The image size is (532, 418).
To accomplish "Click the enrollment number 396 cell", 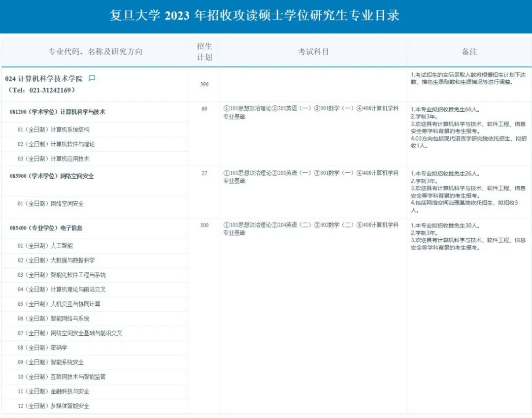I will pos(204,84).
